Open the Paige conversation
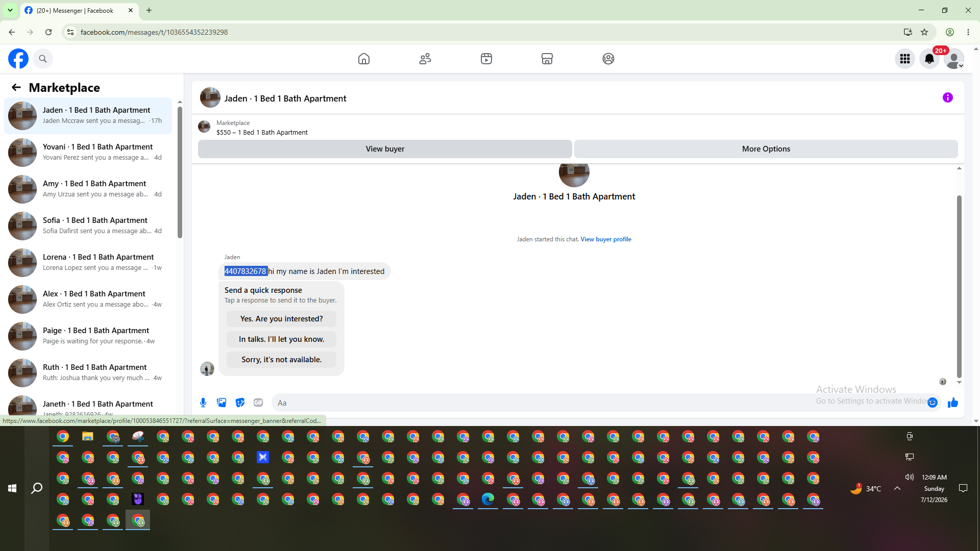The width and height of the screenshot is (980, 551). [x=88, y=336]
